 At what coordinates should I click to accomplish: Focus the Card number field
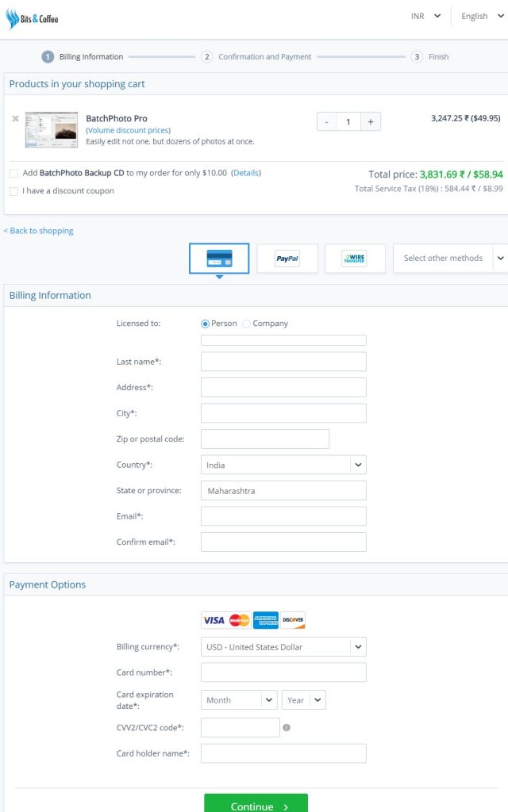tap(283, 672)
